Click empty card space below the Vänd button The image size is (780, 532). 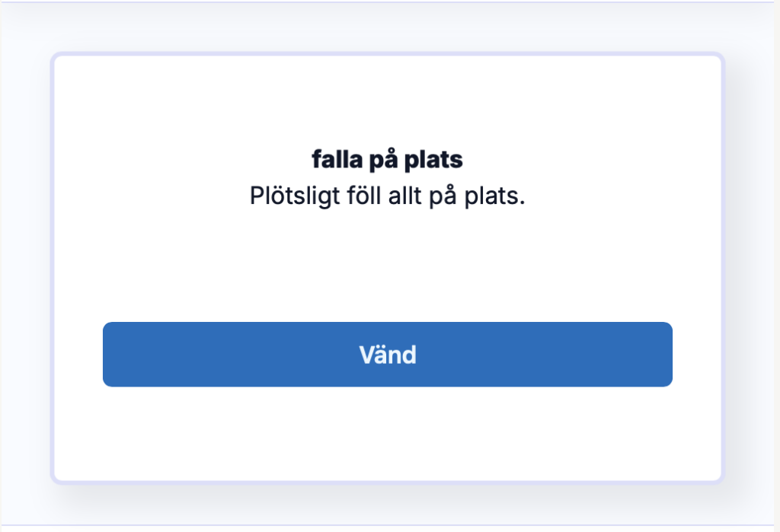click(387, 434)
